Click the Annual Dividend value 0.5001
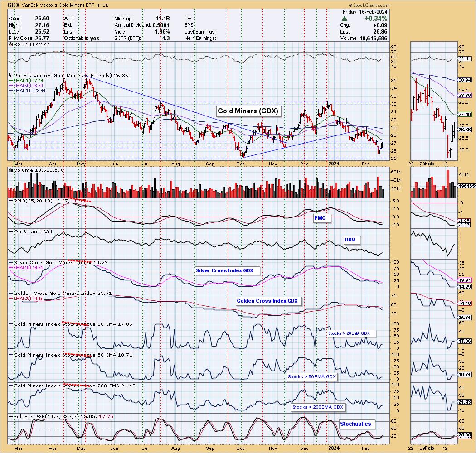 point(161,25)
